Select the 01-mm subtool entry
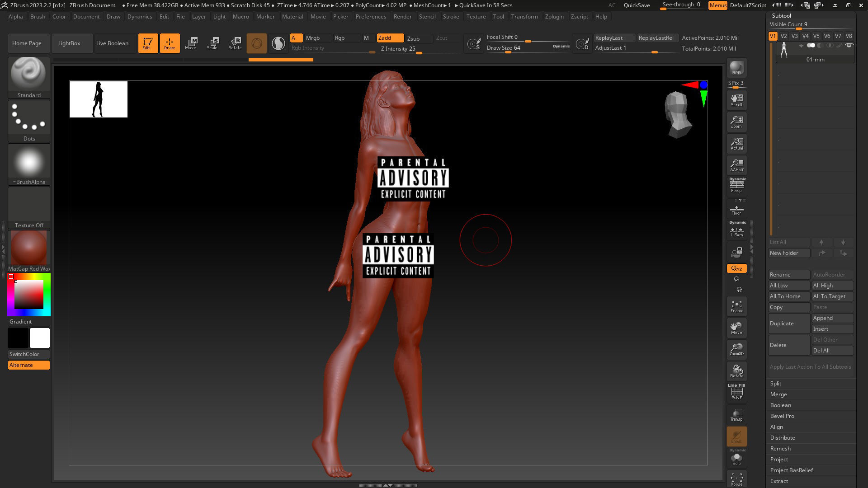The height and width of the screenshot is (488, 868). pos(815,52)
